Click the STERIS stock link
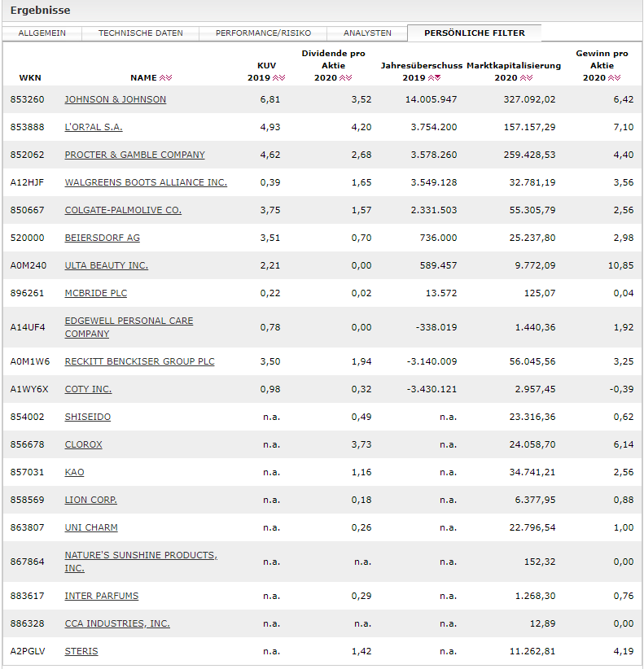The width and height of the screenshot is (644, 669). click(x=81, y=651)
